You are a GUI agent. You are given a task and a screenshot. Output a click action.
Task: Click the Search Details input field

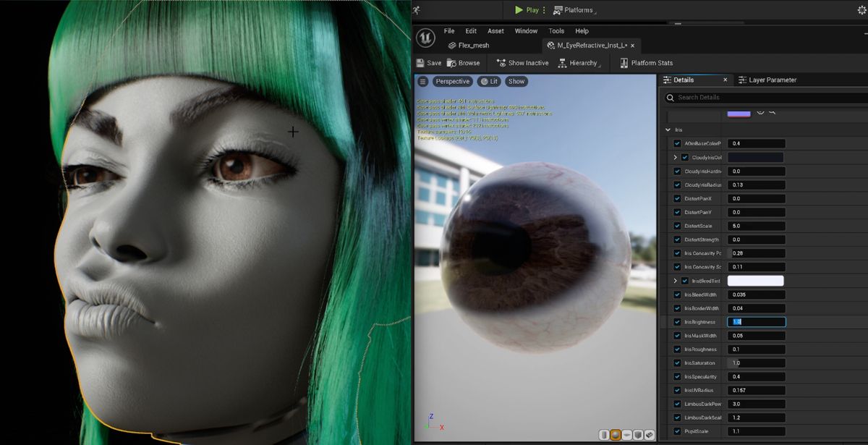pos(752,96)
